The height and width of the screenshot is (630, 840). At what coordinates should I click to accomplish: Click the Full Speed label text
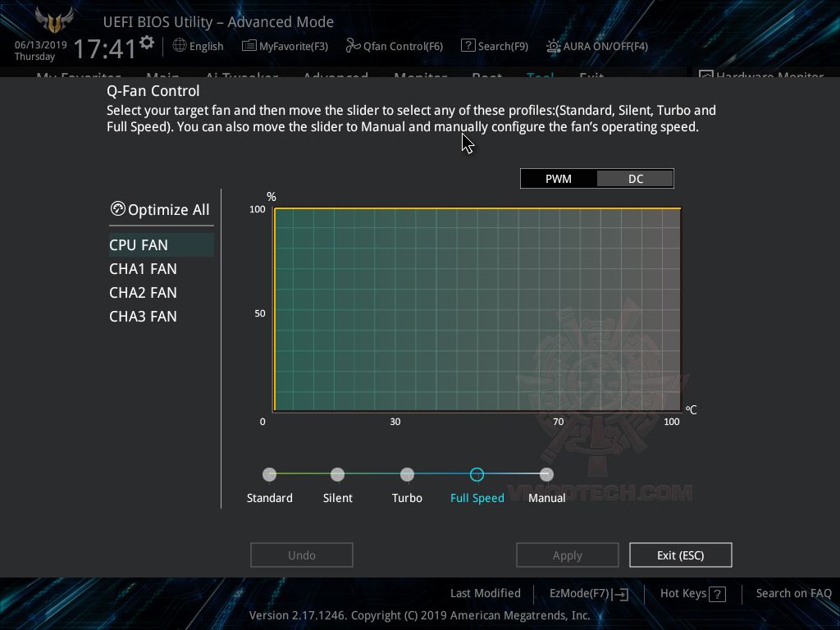[477, 498]
